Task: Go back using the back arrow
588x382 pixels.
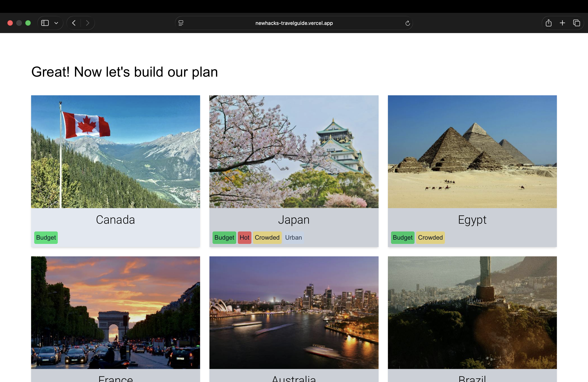Action: point(74,23)
